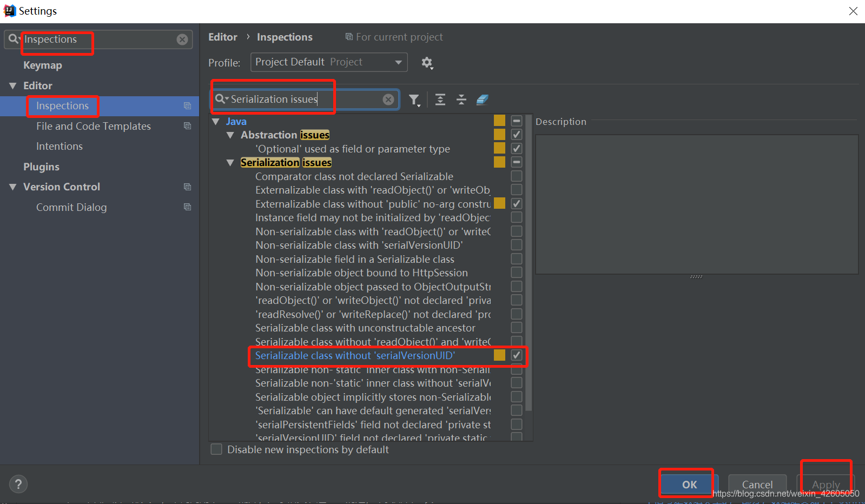The image size is (865, 504).
Task: Open the Keymap settings page
Action: click(43, 65)
